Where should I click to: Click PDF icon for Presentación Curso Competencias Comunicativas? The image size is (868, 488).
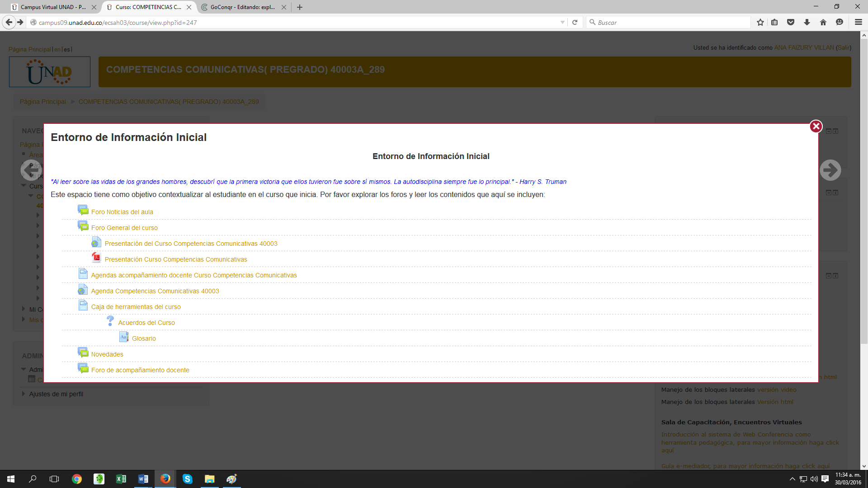tap(96, 258)
